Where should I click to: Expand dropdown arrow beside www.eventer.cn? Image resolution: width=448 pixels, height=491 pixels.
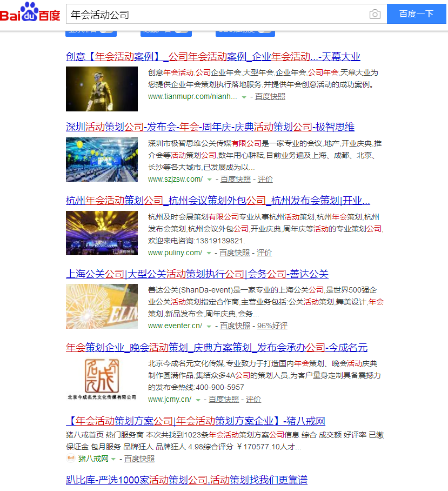[x=209, y=326]
